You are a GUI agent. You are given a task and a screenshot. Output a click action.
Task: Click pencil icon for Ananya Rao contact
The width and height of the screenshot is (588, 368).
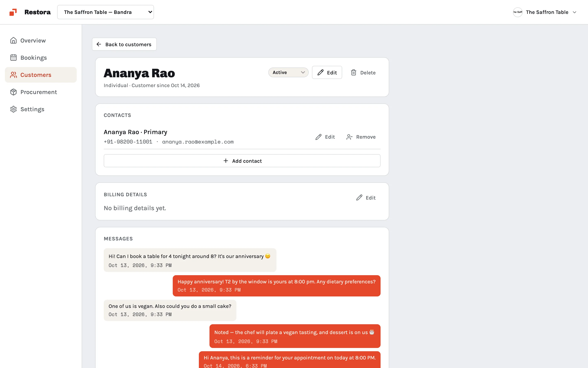click(x=318, y=137)
